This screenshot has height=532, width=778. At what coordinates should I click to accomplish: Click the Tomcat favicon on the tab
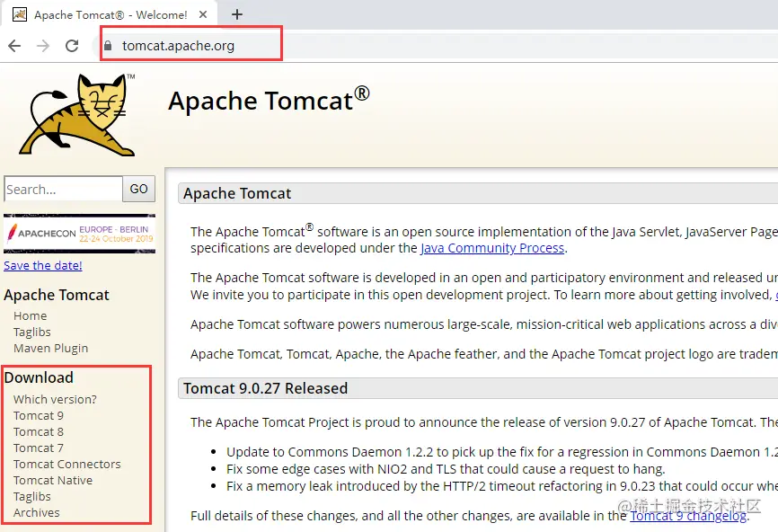(x=20, y=14)
